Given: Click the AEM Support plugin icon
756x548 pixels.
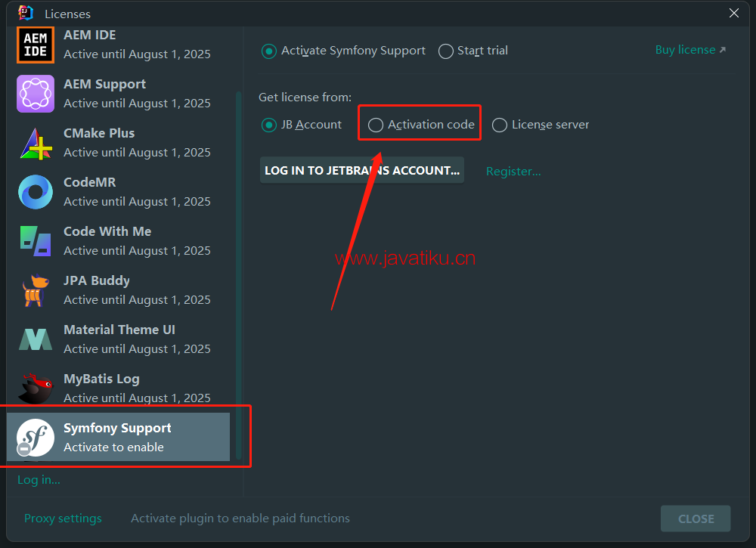Looking at the screenshot, I should 36,94.
